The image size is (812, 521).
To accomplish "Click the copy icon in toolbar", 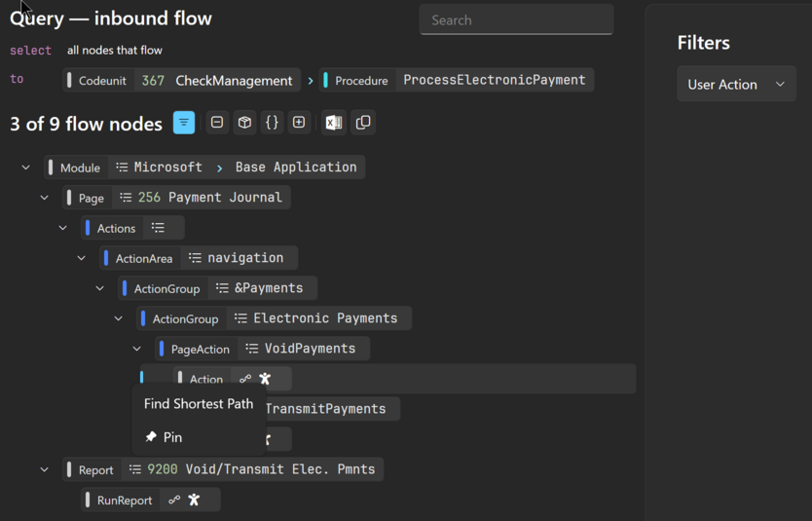I will pyautogui.click(x=363, y=123).
